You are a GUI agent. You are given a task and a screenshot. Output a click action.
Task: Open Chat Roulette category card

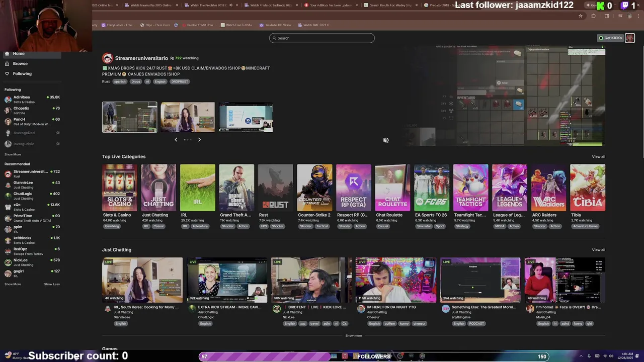tap(392, 188)
